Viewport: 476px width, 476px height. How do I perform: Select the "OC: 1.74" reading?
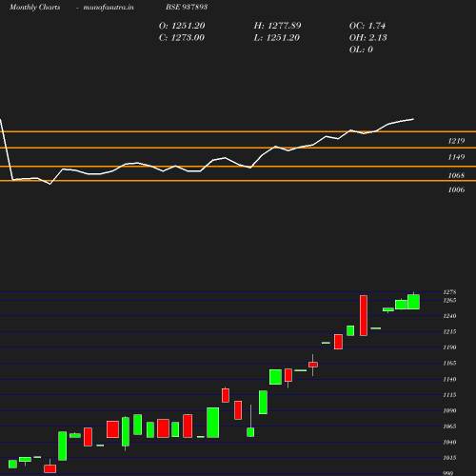tap(367, 26)
